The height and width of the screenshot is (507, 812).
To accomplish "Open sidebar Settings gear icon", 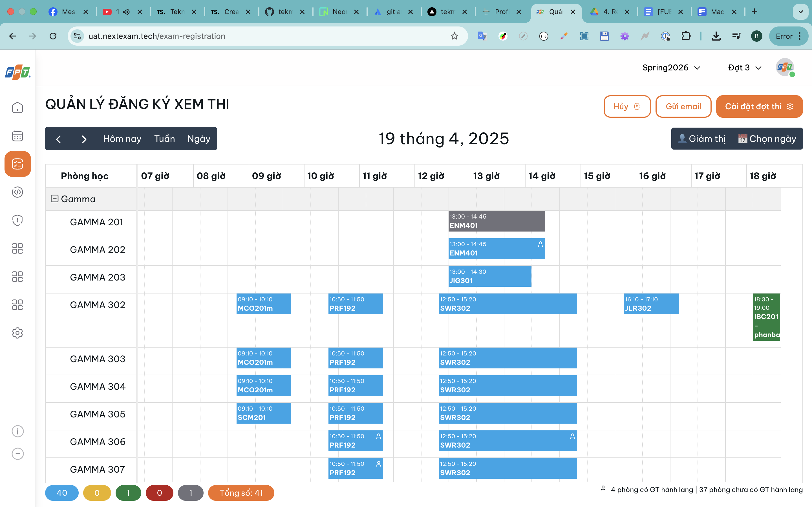I will (x=17, y=333).
